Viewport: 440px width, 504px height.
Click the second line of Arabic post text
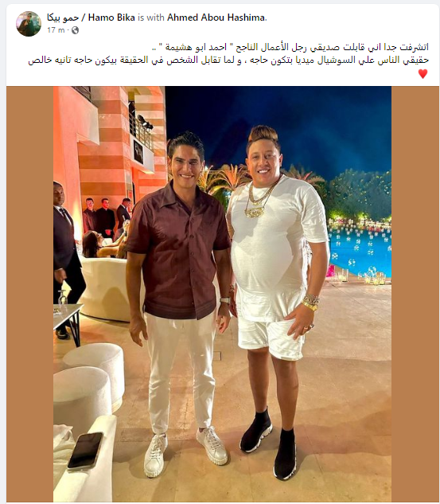coord(228,61)
